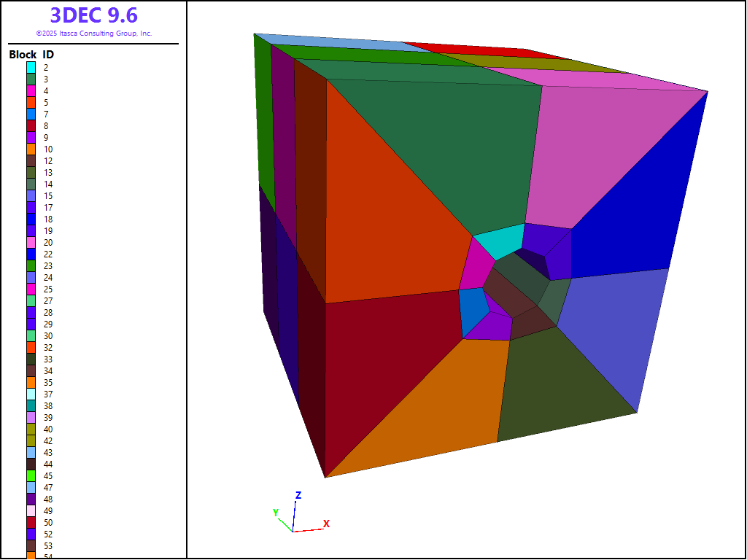Click the bright green swatch for block 45
This screenshot has height=560, width=747.
[31, 475]
